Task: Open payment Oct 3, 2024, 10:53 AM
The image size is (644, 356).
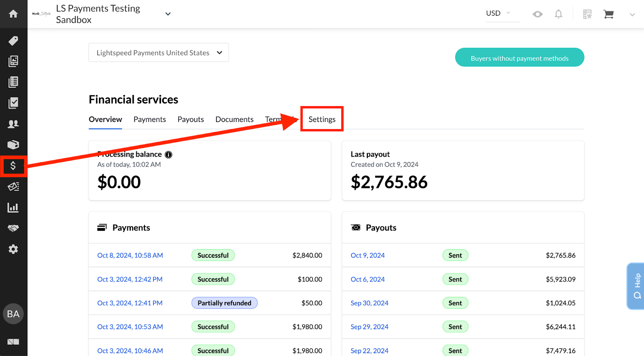Action: point(130,327)
